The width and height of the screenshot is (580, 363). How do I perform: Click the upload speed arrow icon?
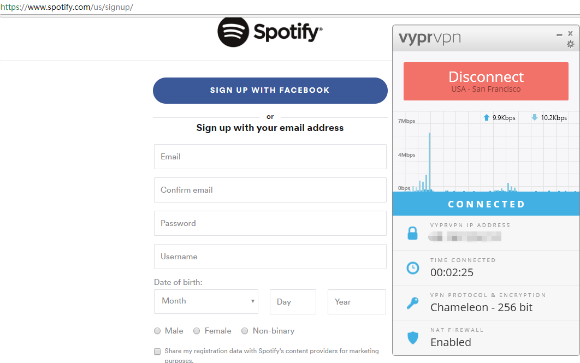(486, 118)
